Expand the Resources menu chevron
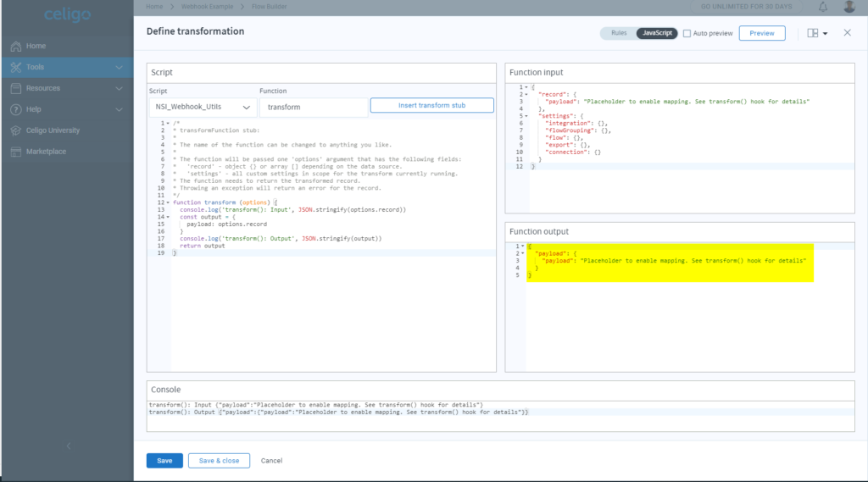 pos(119,88)
